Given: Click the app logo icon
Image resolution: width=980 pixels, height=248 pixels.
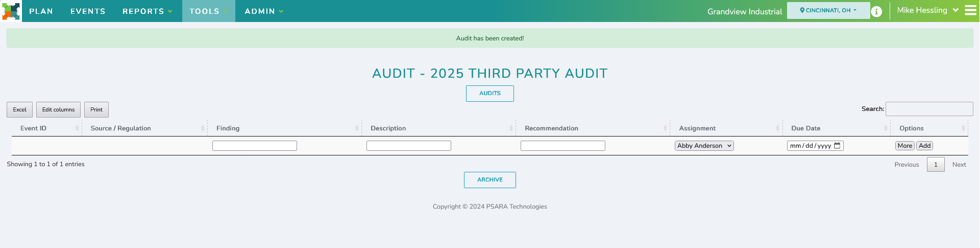Looking at the screenshot, I should pyautogui.click(x=11, y=11).
